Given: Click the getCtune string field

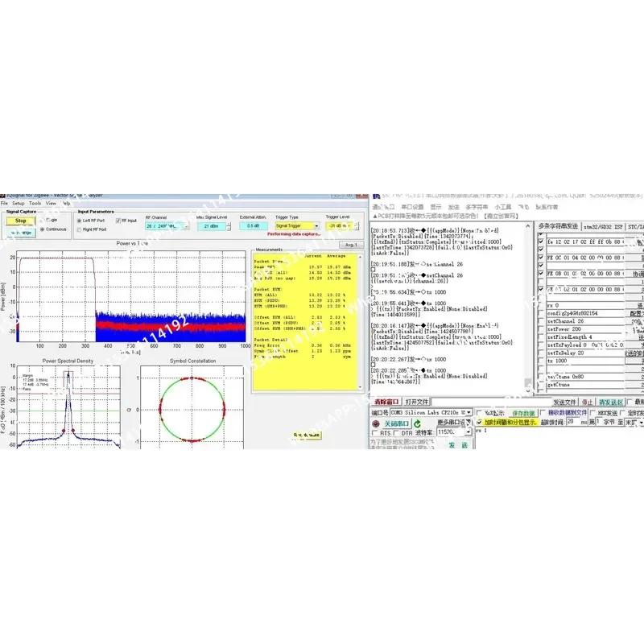Looking at the screenshot, I should point(585,385).
